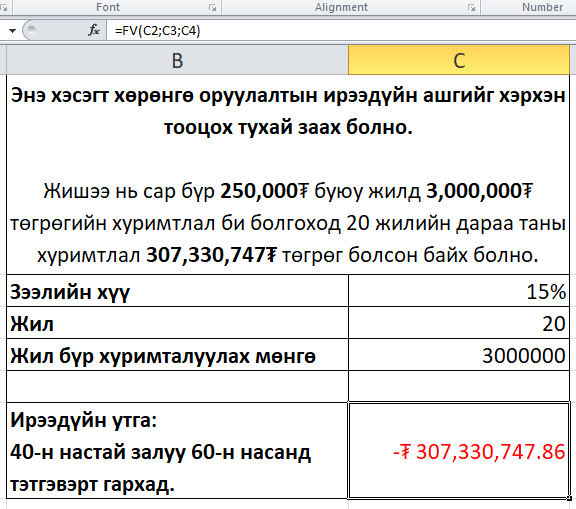The height and width of the screenshot is (509, 576).
Task: Select the 'Ирээдүйн утга' description cell
Action: coord(177,451)
